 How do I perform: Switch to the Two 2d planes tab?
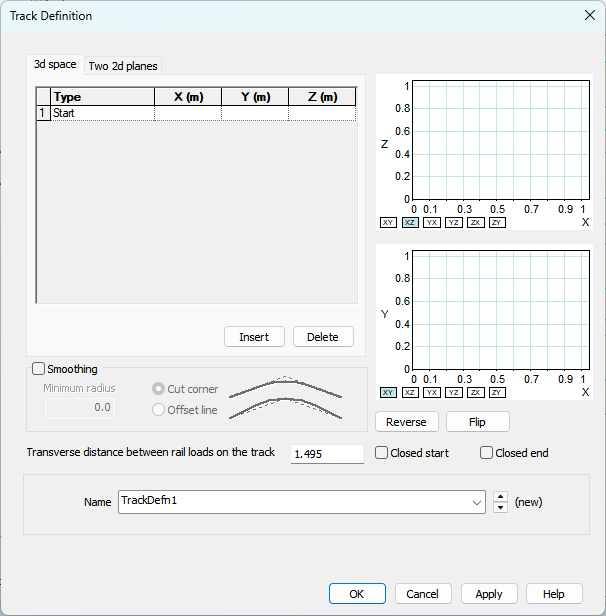(123, 66)
